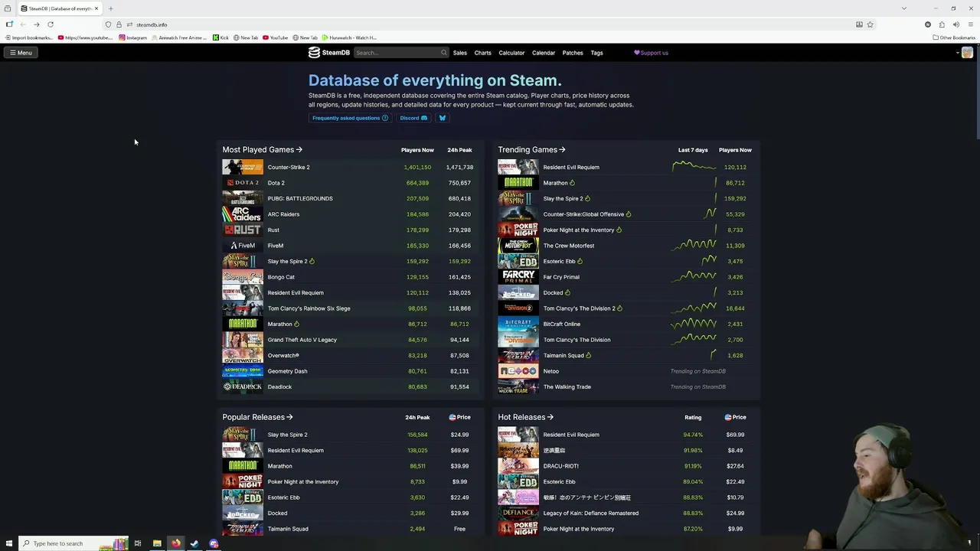Viewport: 980px width, 551px height.
Task: Open the SteamDB hamburger Menu button
Action: click(21, 53)
